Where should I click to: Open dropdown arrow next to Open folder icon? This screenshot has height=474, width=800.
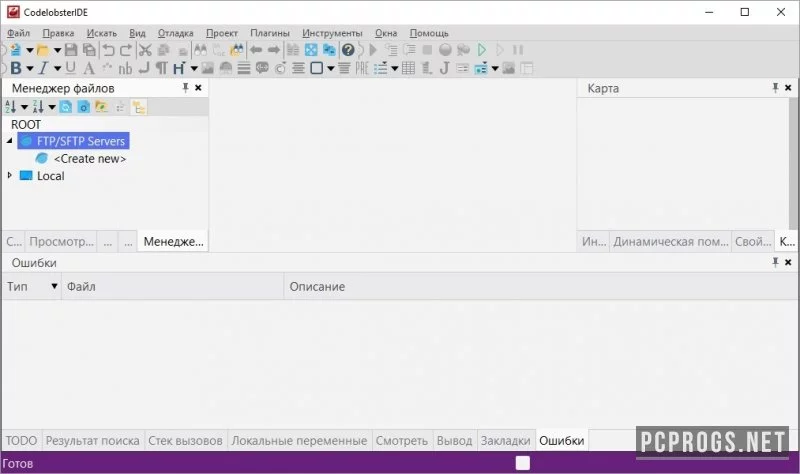tap(57, 50)
